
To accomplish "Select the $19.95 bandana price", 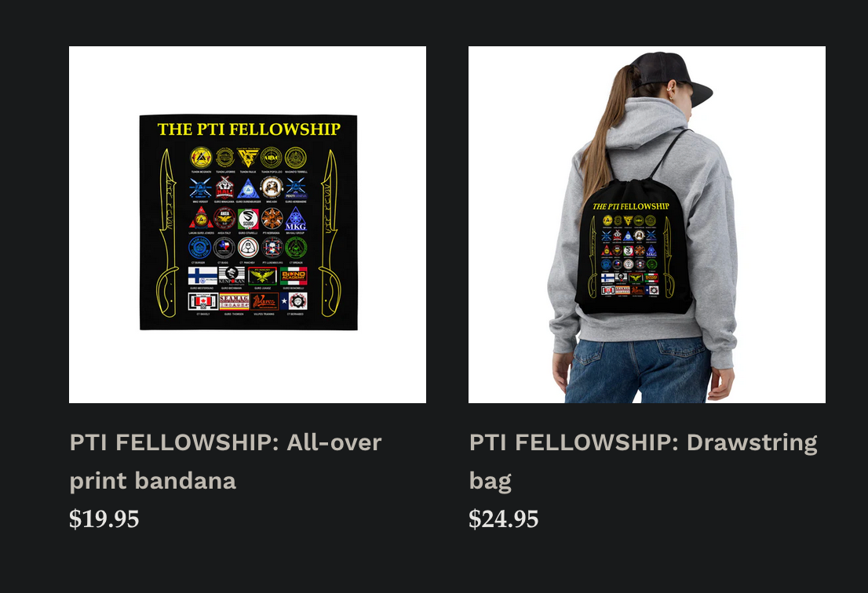I will [x=104, y=519].
